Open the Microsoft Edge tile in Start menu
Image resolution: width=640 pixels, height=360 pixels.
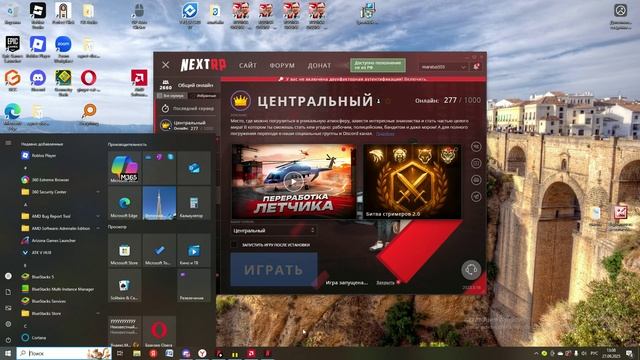124,203
